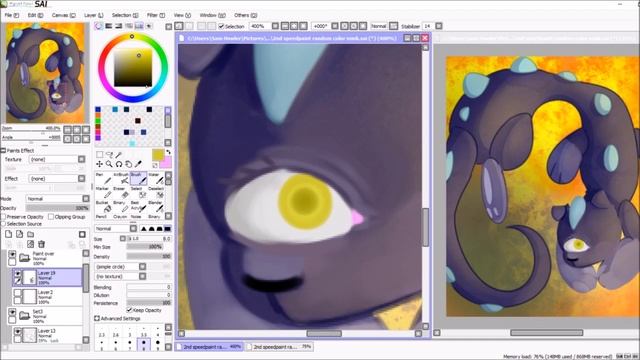Select the Eraser tool
640x360 pixels.
(121, 192)
